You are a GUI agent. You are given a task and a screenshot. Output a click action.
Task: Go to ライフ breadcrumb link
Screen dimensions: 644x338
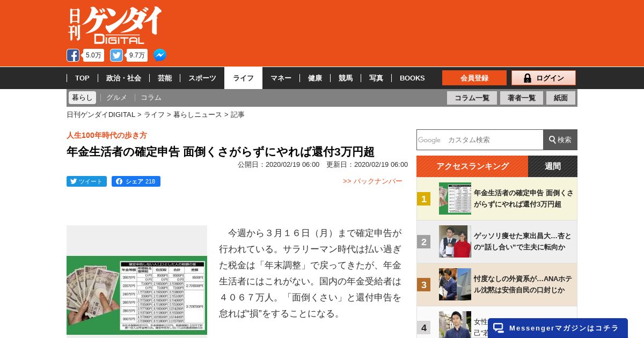154,115
